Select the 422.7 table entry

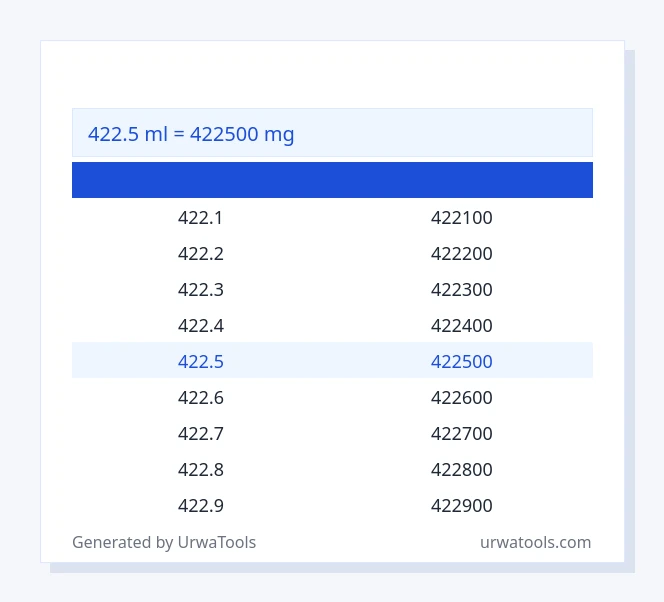click(200, 434)
